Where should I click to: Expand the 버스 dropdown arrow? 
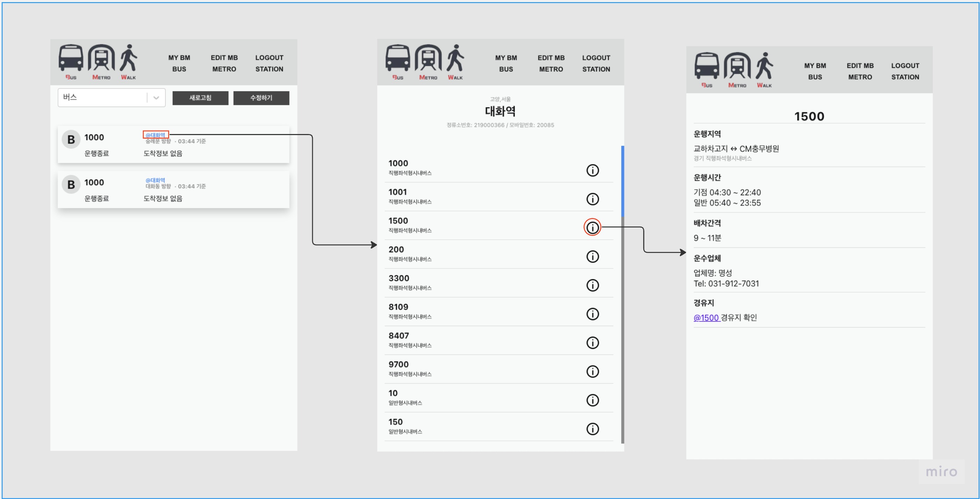(156, 98)
